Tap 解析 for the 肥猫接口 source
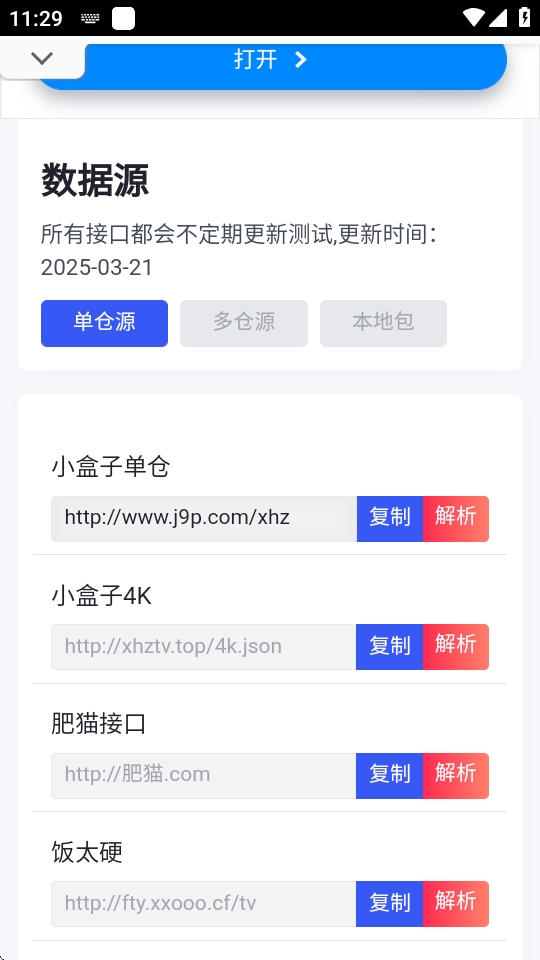The image size is (540, 960). coord(456,776)
